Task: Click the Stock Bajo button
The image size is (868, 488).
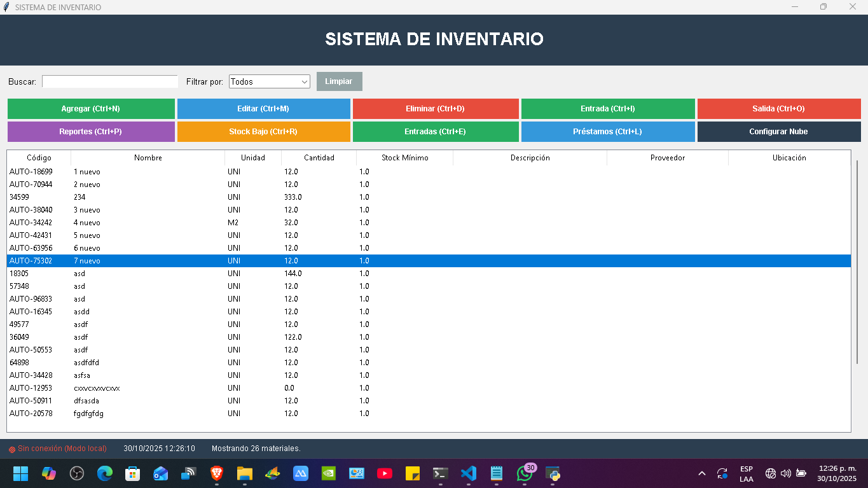Action: click(x=264, y=132)
